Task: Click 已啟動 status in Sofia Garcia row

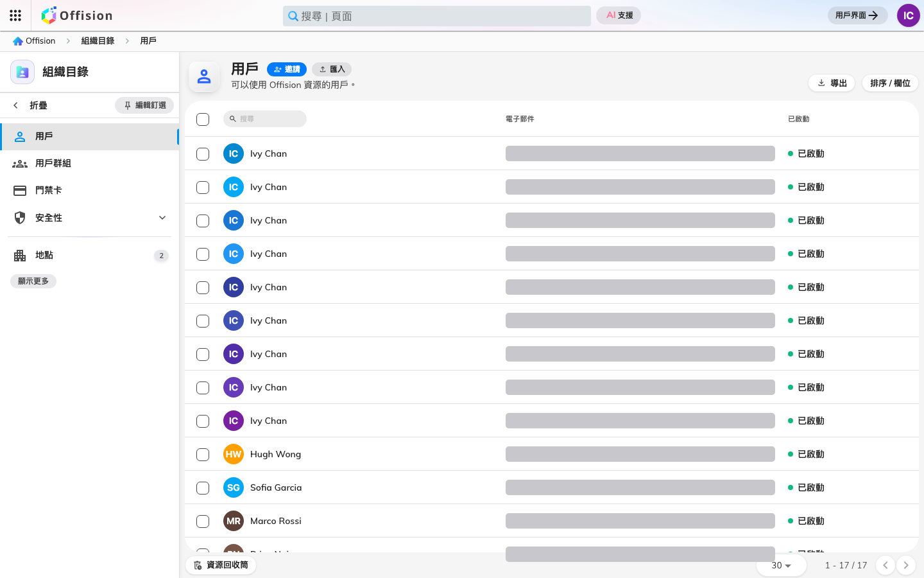Action: 806,487
